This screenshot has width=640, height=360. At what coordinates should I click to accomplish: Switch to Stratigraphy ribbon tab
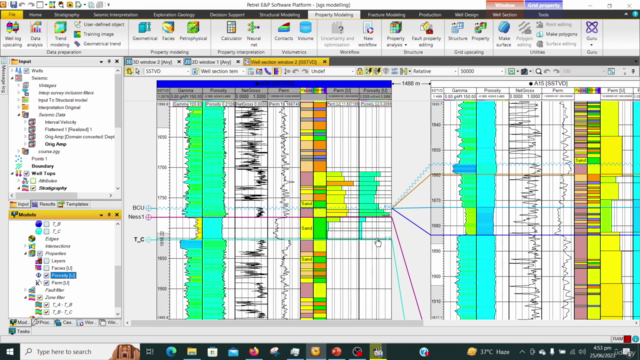click(67, 15)
